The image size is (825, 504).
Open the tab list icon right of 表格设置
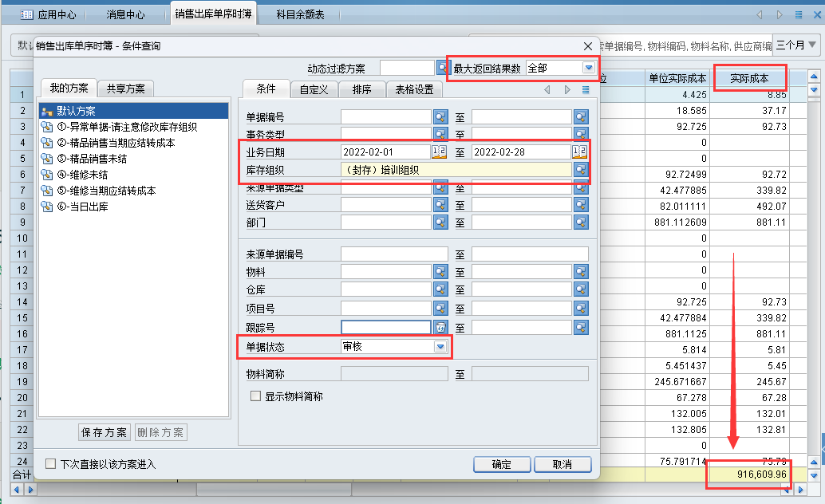(x=586, y=90)
